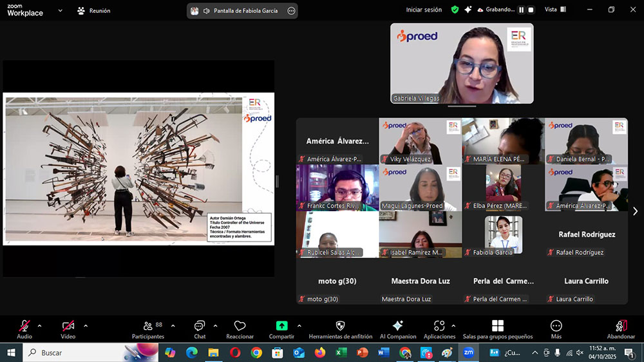Expand video options arrow next to Video
The image size is (644, 362).
(x=86, y=326)
